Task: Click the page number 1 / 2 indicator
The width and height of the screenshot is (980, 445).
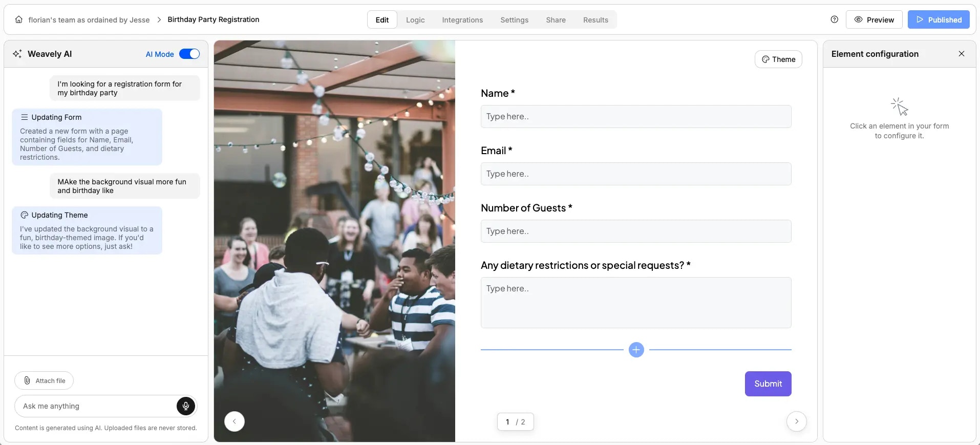Action: [x=515, y=422]
